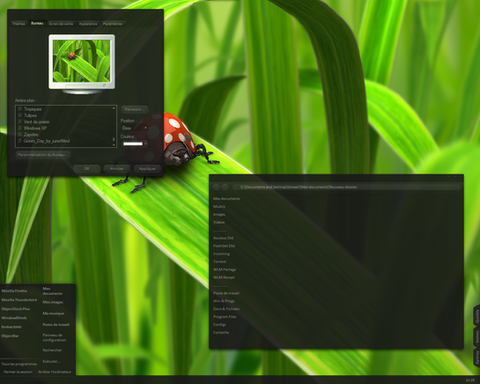
Task: Open the Couleur color dropdown arrow
Action: (x=146, y=144)
